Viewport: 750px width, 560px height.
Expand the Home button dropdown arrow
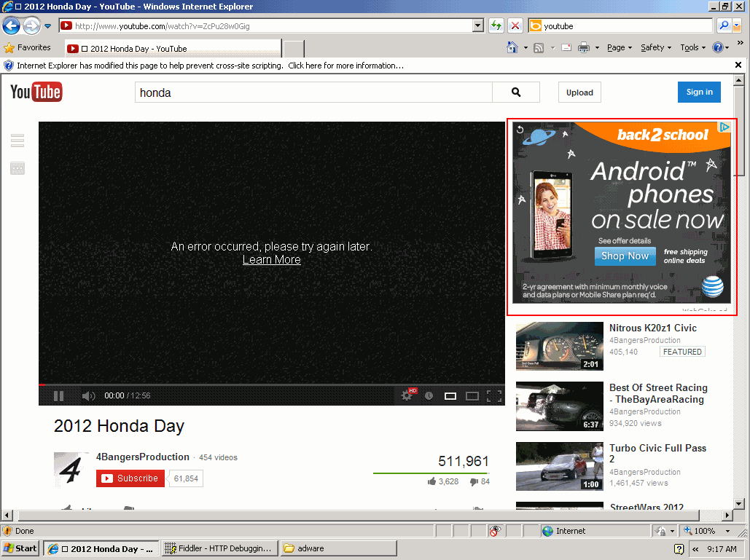[x=526, y=48]
